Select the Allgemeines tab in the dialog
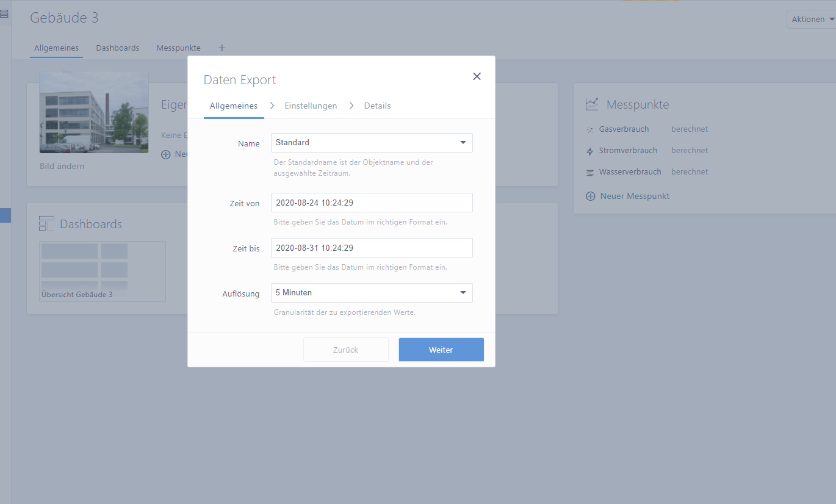The height and width of the screenshot is (504, 836). point(233,106)
